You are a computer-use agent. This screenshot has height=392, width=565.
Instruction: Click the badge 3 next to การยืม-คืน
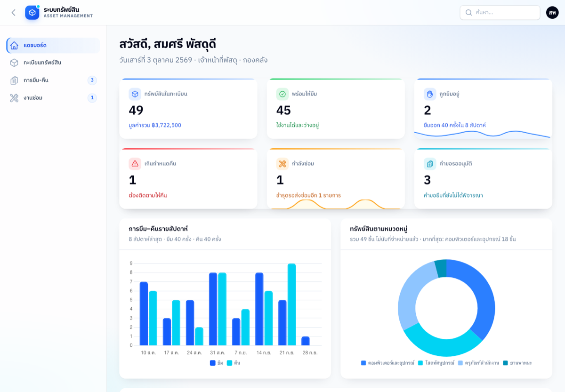pos(92,80)
